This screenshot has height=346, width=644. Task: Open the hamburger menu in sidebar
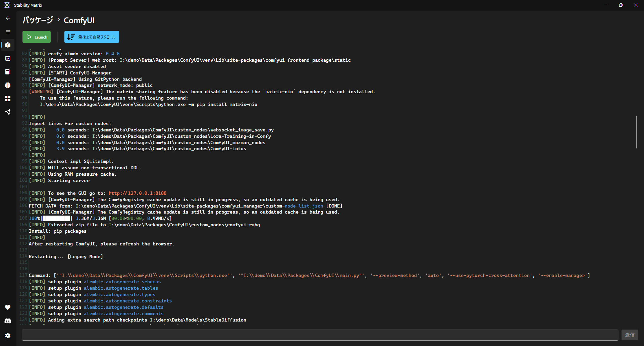[x=8, y=32]
